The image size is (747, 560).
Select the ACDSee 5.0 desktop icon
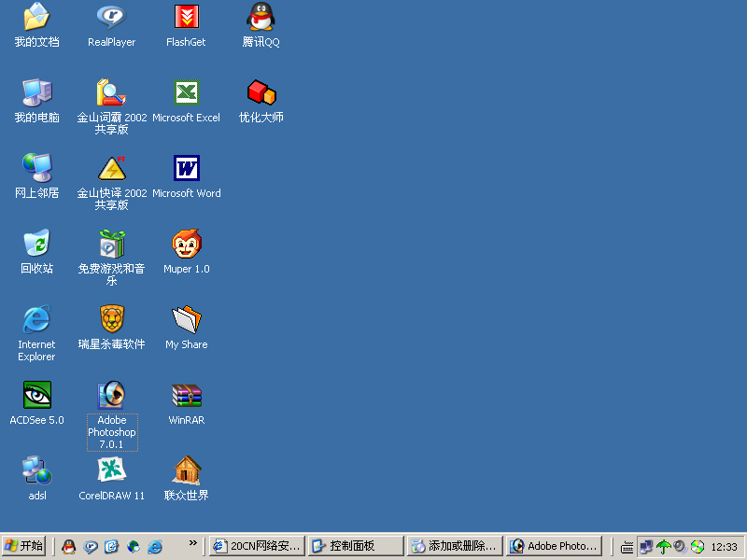click(x=36, y=395)
